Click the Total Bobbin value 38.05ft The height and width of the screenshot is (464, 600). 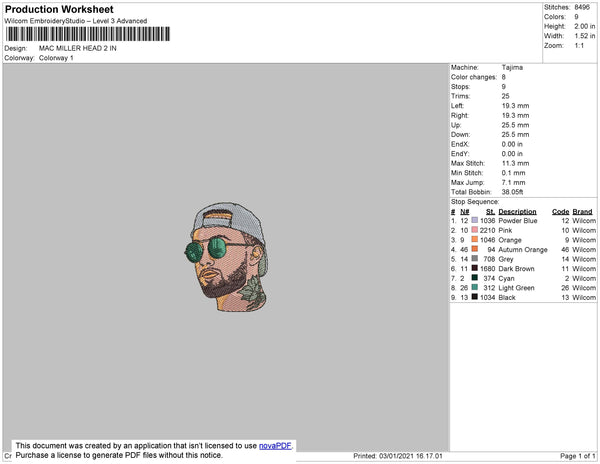(512, 192)
